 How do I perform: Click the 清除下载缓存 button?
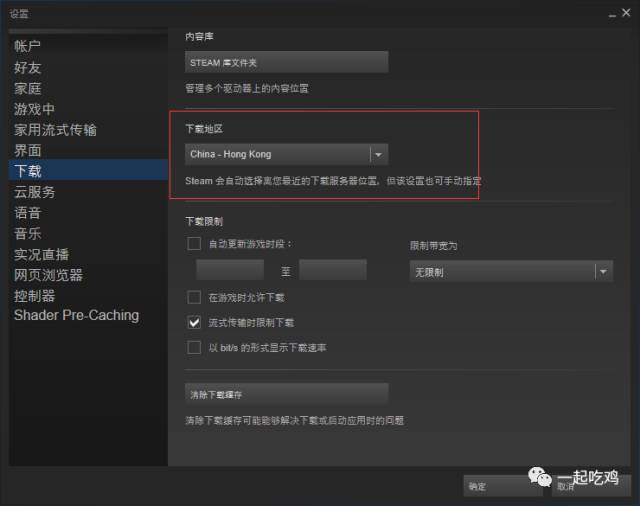(x=287, y=394)
